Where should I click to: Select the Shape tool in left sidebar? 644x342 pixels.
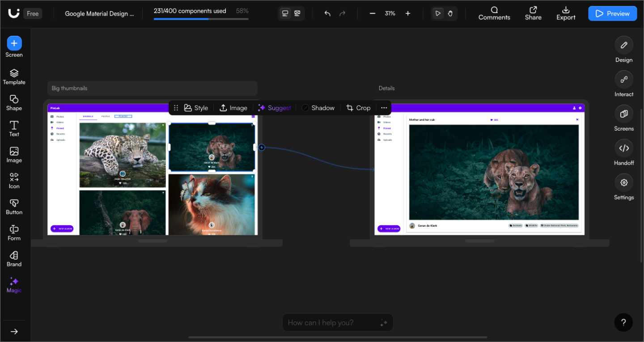[14, 102]
